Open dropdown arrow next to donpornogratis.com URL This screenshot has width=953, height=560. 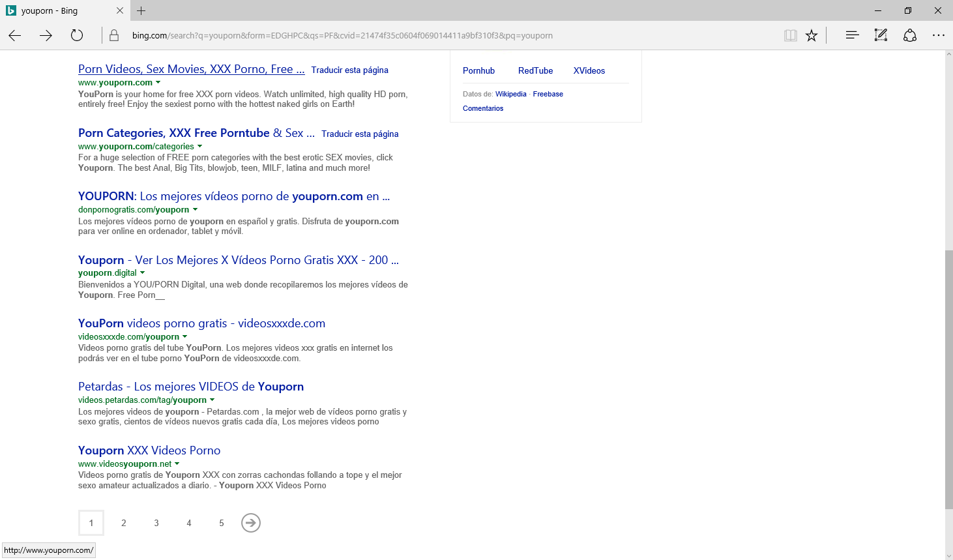[x=195, y=210]
